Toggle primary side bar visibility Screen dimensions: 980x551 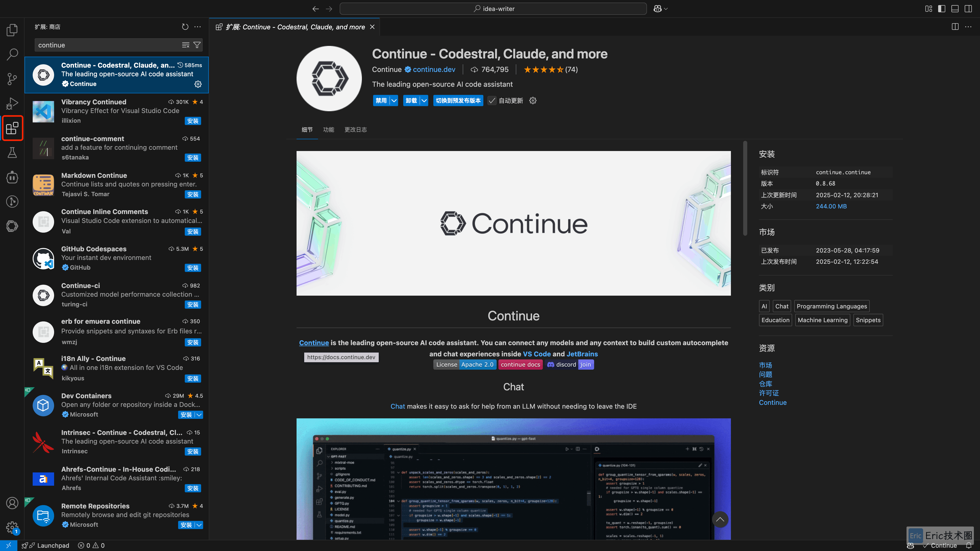tap(942, 9)
